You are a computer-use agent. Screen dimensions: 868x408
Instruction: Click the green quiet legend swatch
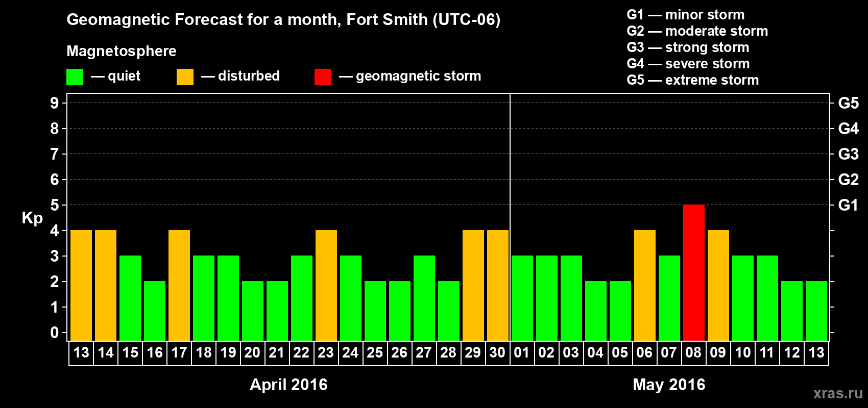(x=75, y=77)
